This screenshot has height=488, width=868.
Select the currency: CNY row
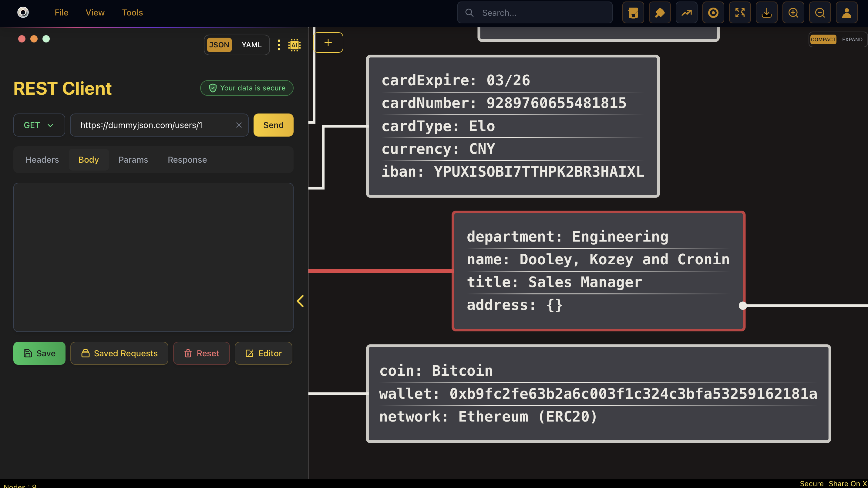(513, 149)
